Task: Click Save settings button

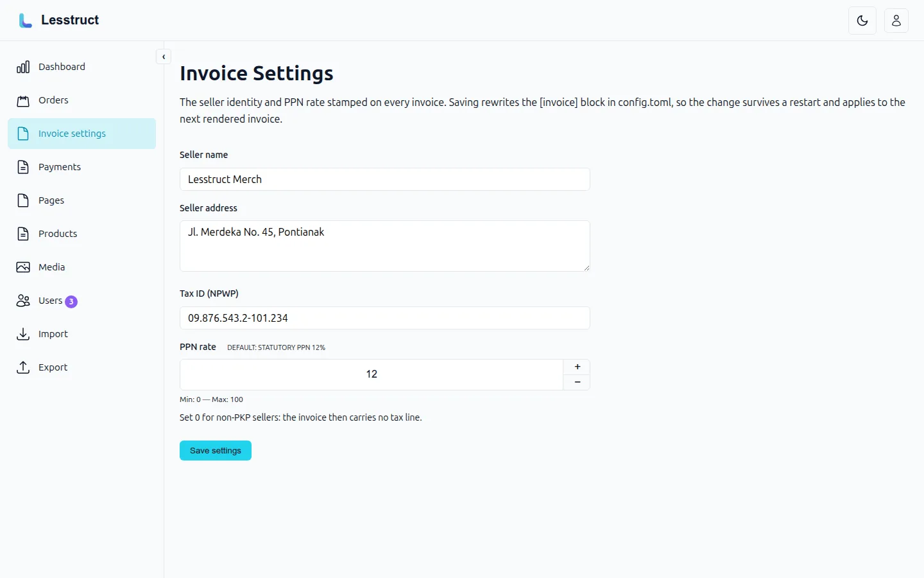Action: pos(216,450)
